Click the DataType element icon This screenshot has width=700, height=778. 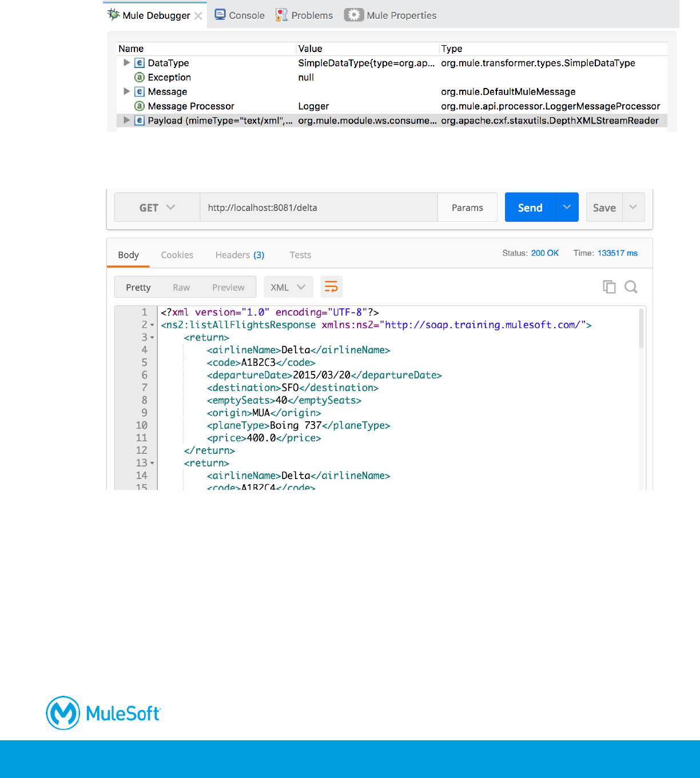tap(139, 63)
